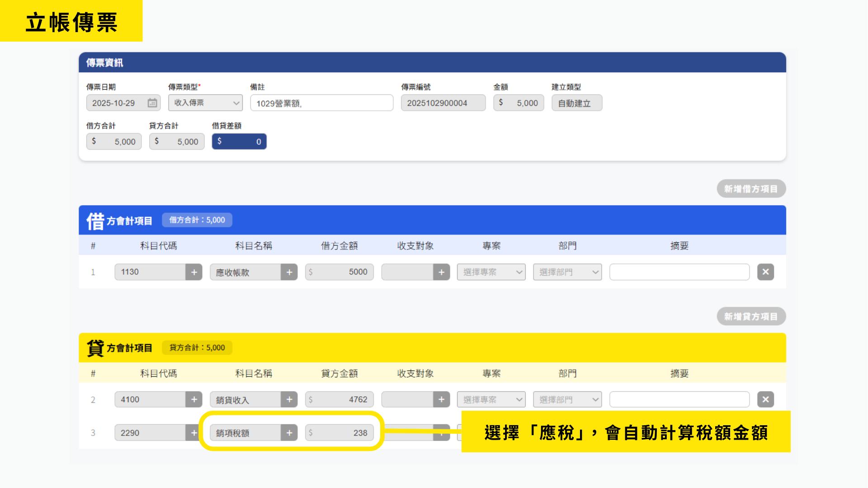Click the plus beside 銷貨收入 name
868x488 pixels.
coord(289,399)
